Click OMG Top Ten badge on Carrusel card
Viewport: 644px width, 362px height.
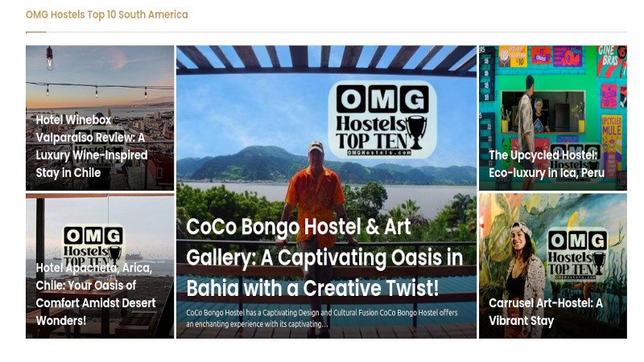[577, 254]
